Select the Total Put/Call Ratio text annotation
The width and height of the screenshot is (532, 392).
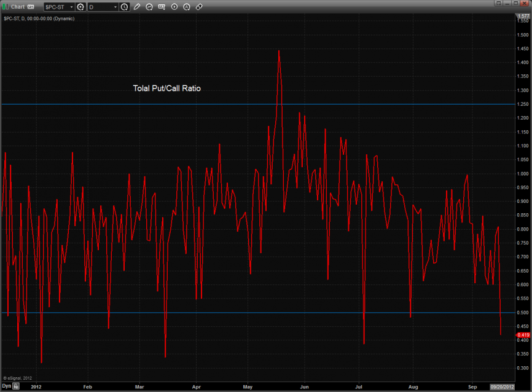[166, 88]
